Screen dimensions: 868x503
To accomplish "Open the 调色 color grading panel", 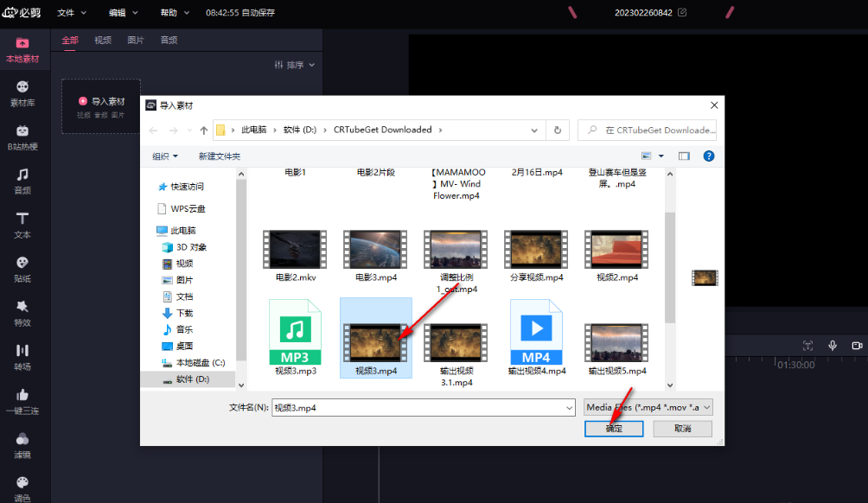I will click(22, 485).
